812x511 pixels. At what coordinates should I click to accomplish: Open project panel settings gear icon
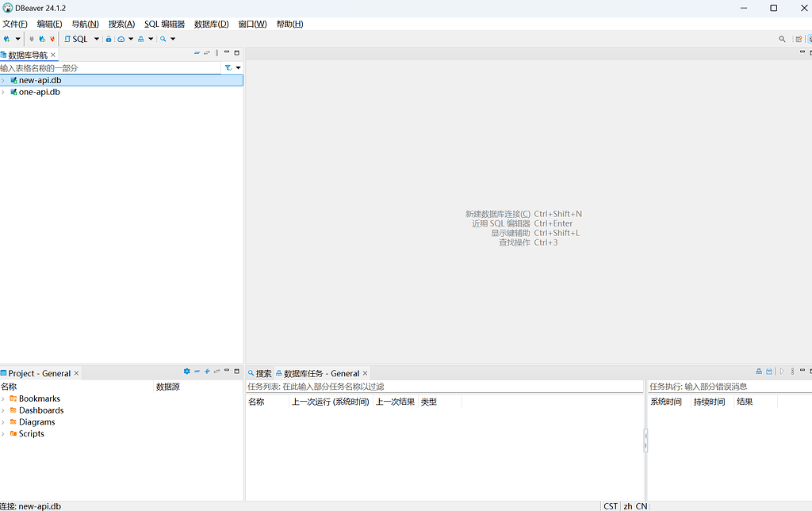pos(187,372)
